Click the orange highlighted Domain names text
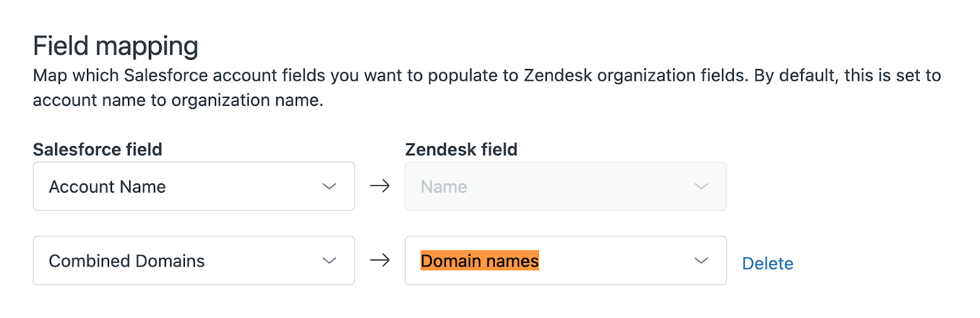980x318 pixels. (x=480, y=261)
